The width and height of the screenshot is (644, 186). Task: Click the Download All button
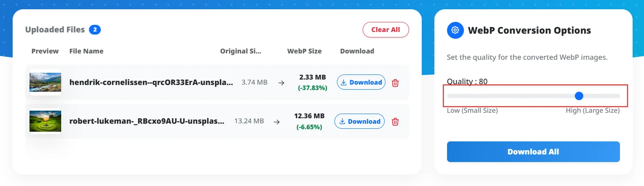click(x=533, y=151)
